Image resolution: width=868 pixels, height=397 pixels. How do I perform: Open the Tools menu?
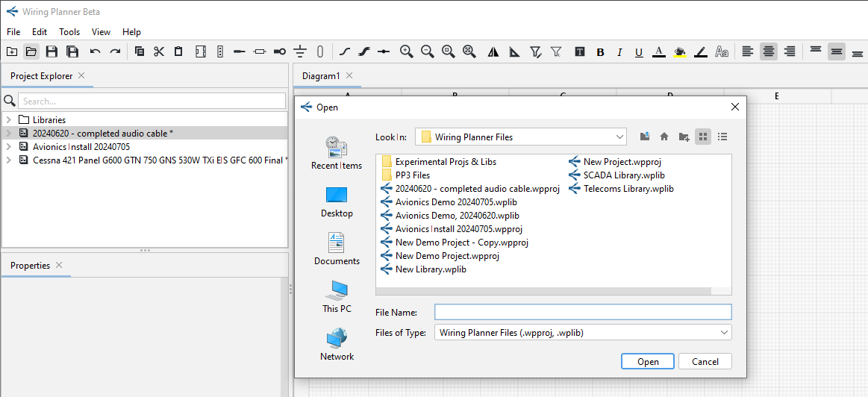[x=69, y=32]
